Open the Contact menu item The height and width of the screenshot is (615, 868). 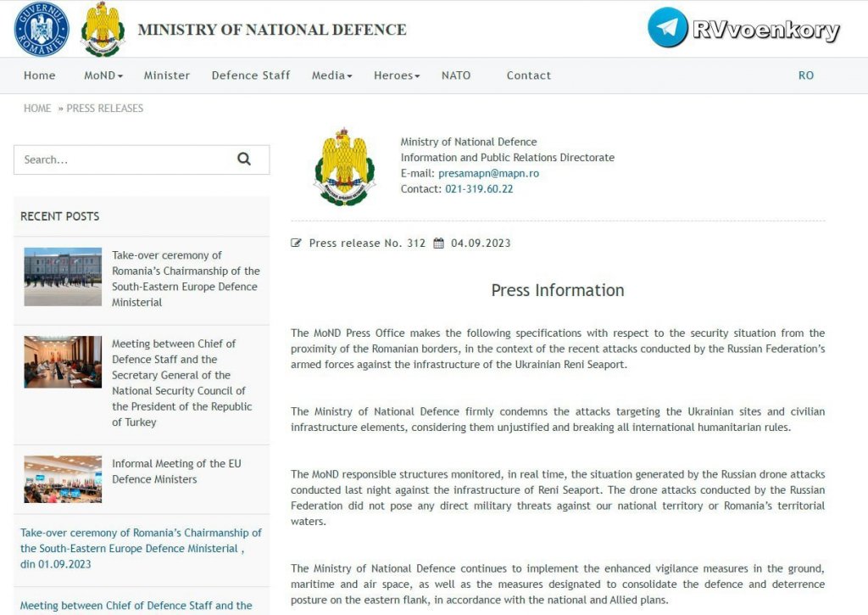529,75
